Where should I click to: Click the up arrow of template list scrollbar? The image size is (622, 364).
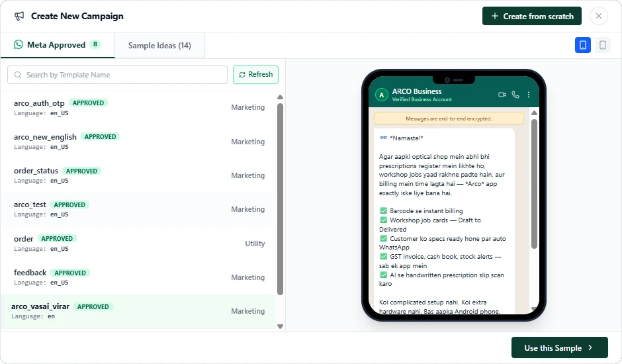[280, 97]
